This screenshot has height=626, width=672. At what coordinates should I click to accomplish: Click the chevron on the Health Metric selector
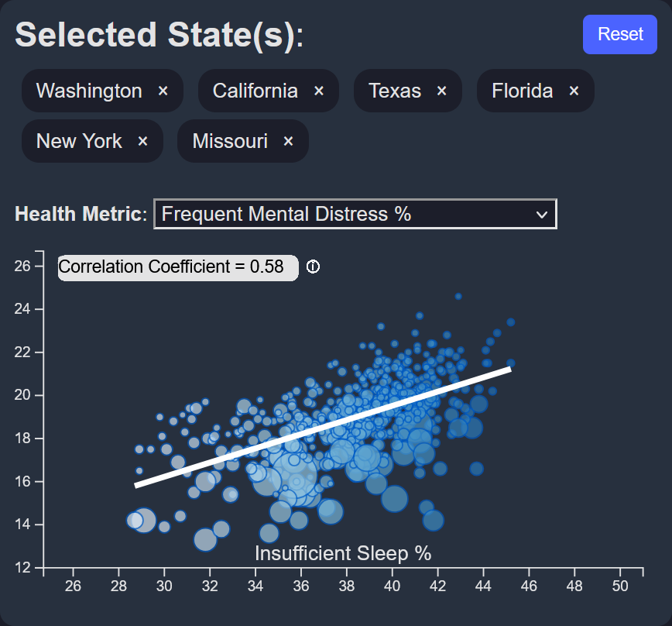[540, 214]
